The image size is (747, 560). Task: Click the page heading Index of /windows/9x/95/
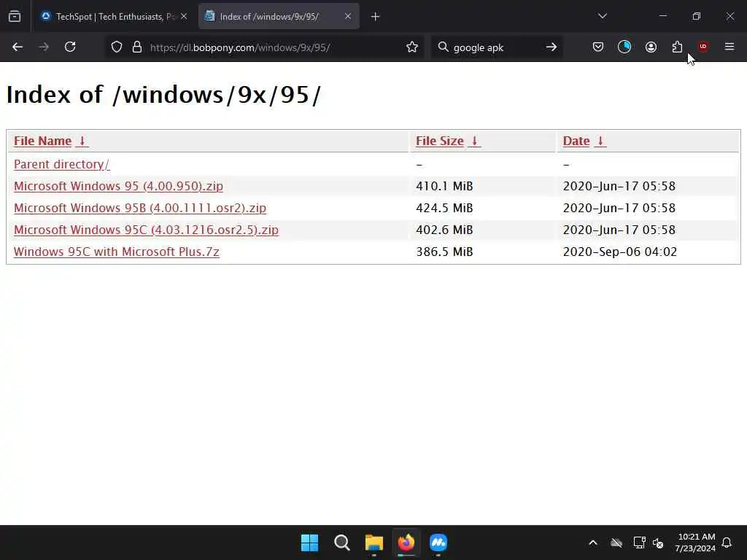163,94
